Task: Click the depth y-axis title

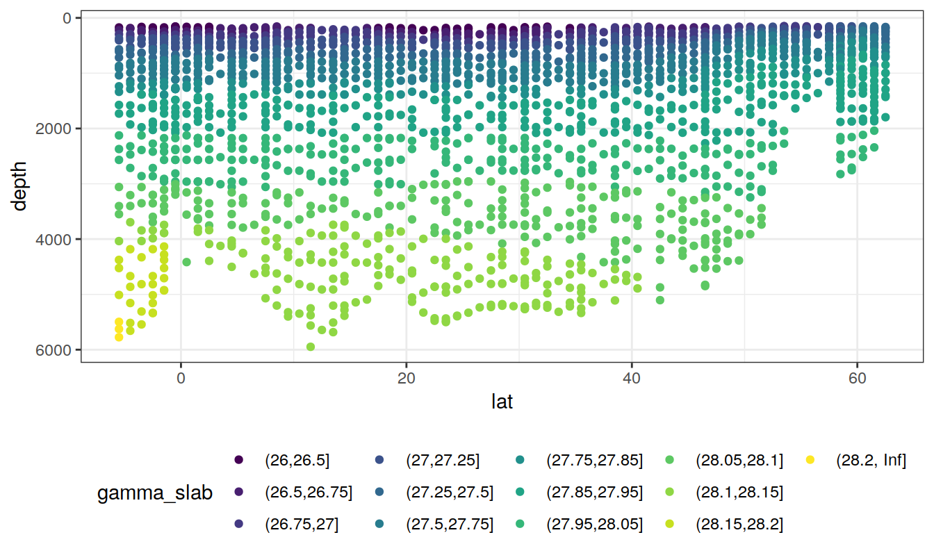Action: click(19, 186)
